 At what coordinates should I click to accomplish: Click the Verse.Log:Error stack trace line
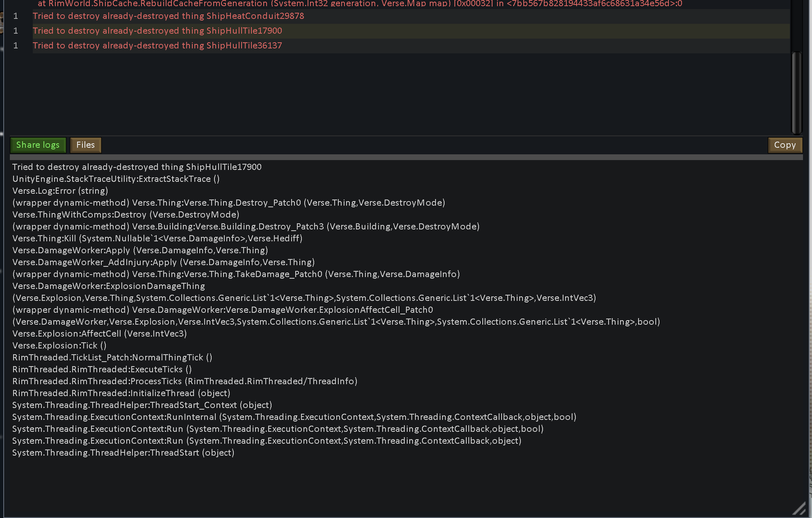(60, 191)
